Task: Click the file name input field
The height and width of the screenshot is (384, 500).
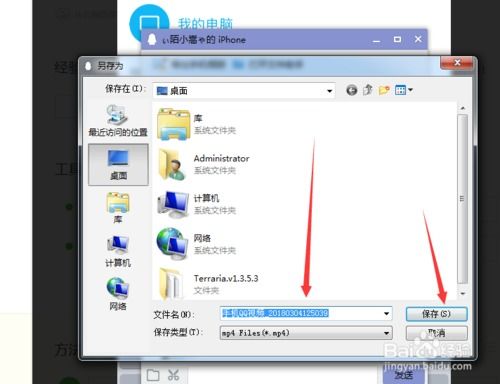Action: [301, 313]
